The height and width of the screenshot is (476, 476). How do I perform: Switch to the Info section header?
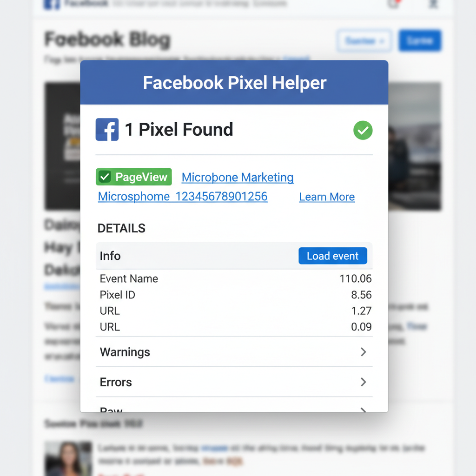coord(110,256)
